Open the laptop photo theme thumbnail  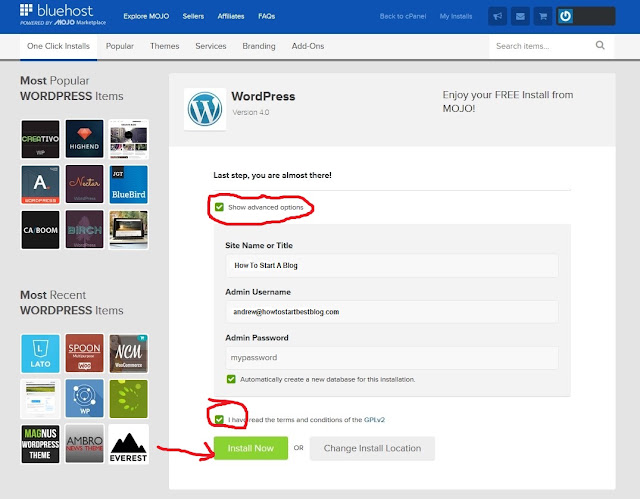(x=129, y=230)
